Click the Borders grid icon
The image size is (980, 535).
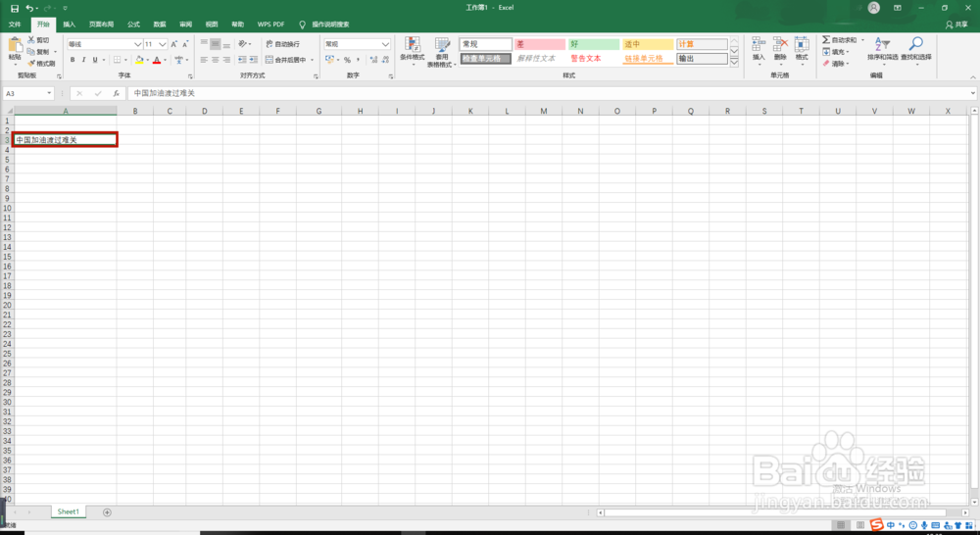(x=117, y=60)
